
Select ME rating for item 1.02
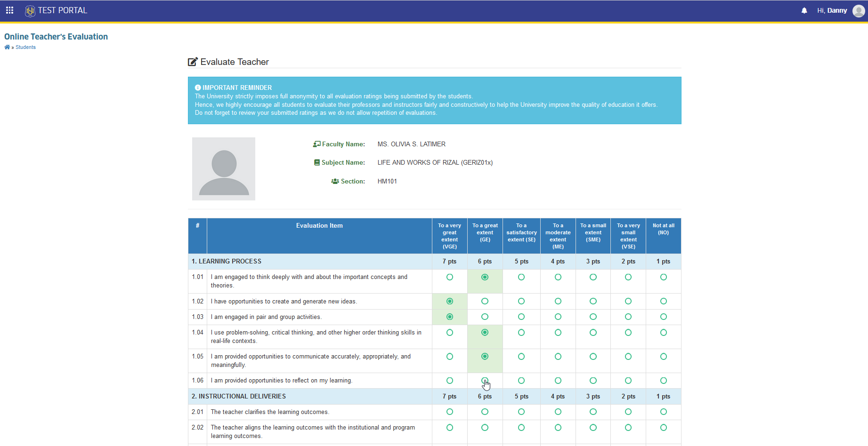tap(558, 301)
